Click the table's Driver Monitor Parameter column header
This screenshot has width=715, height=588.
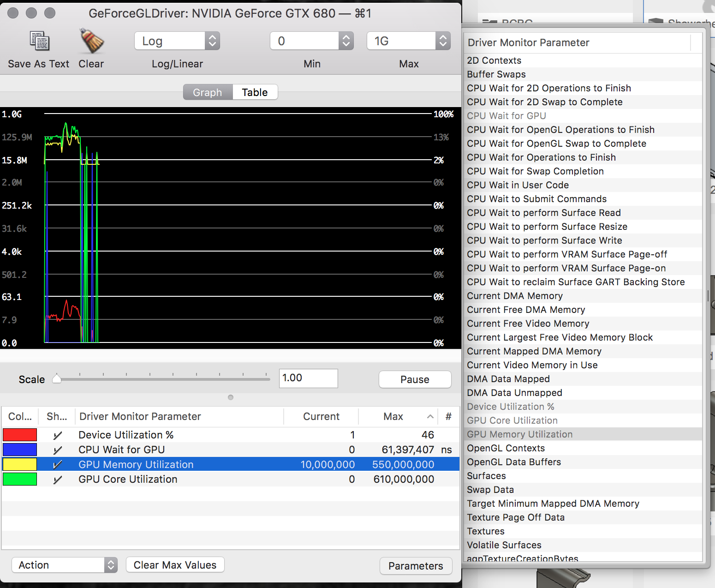179,416
